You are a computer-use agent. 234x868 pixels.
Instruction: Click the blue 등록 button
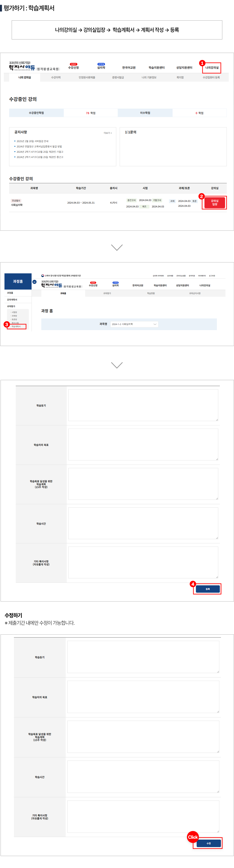pyautogui.click(x=207, y=589)
